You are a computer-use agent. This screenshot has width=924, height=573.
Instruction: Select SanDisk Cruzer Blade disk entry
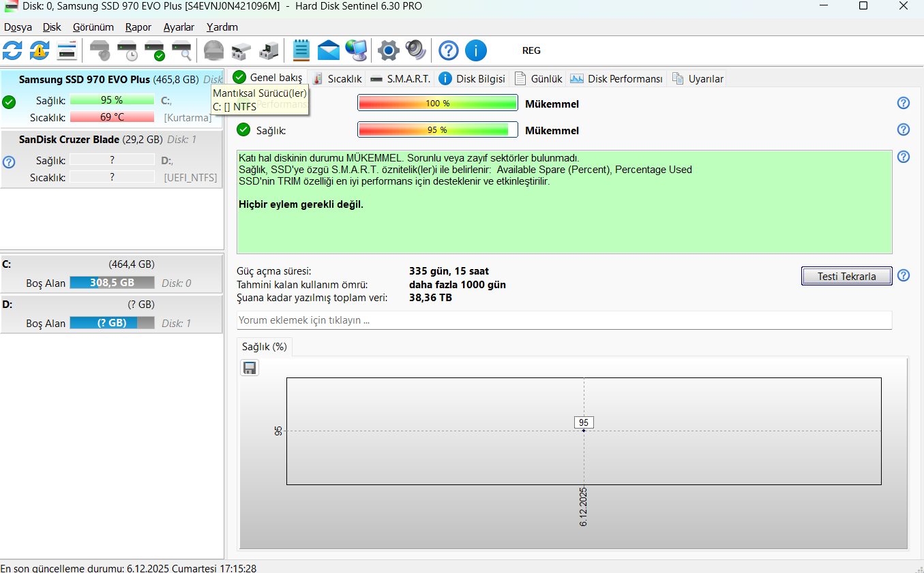(112, 159)
